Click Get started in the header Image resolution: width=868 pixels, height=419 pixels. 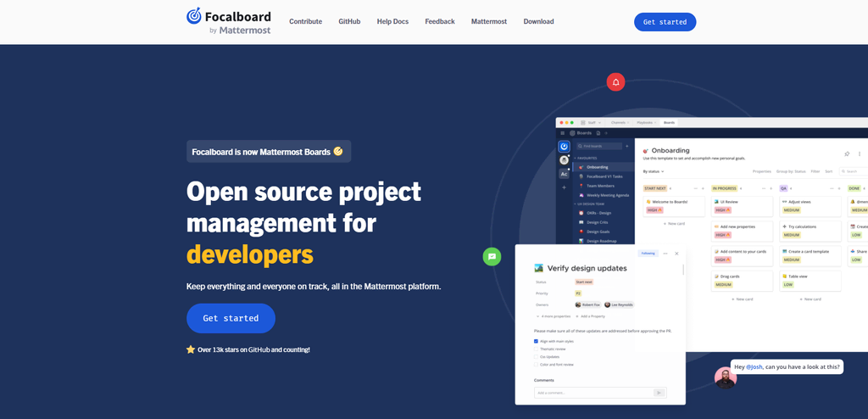(x=665, y=22)
